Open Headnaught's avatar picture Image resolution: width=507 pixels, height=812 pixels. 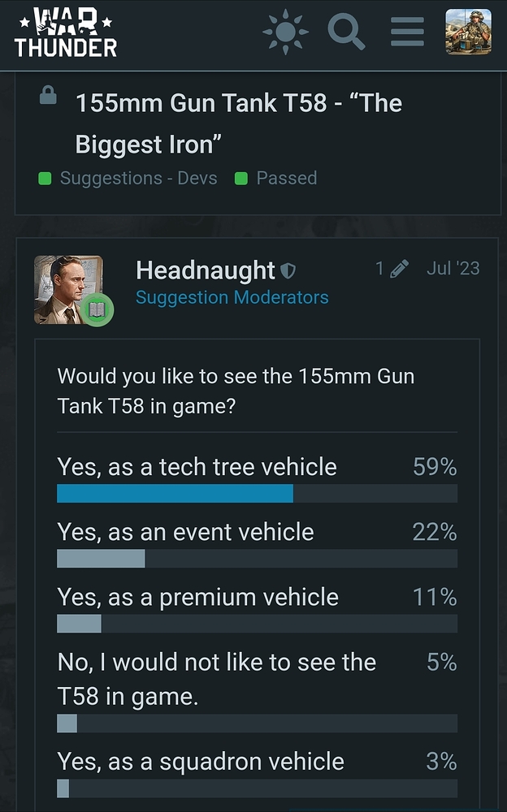[x=68, y=290]
